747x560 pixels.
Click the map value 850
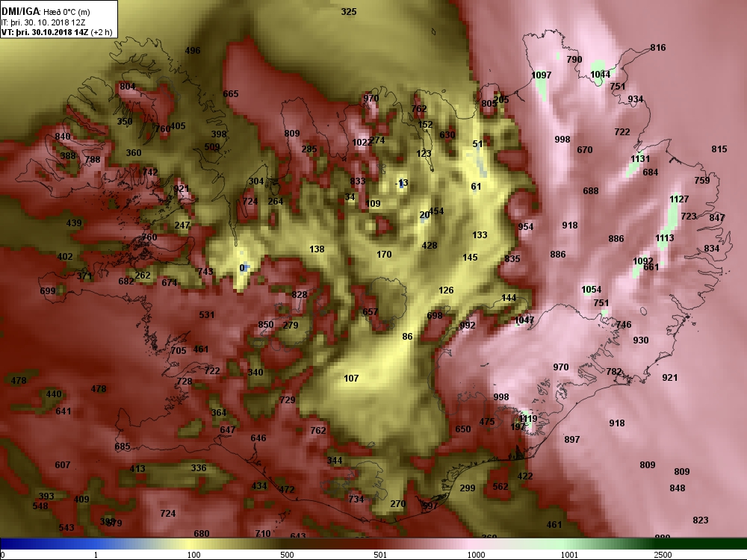point(266,324)
